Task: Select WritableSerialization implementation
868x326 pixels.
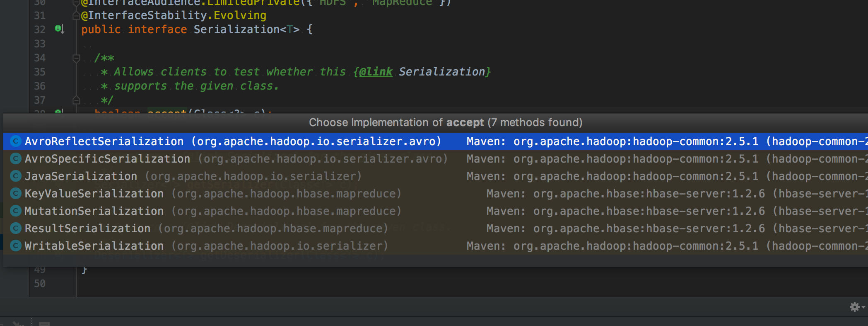Action: coord(436,246)
